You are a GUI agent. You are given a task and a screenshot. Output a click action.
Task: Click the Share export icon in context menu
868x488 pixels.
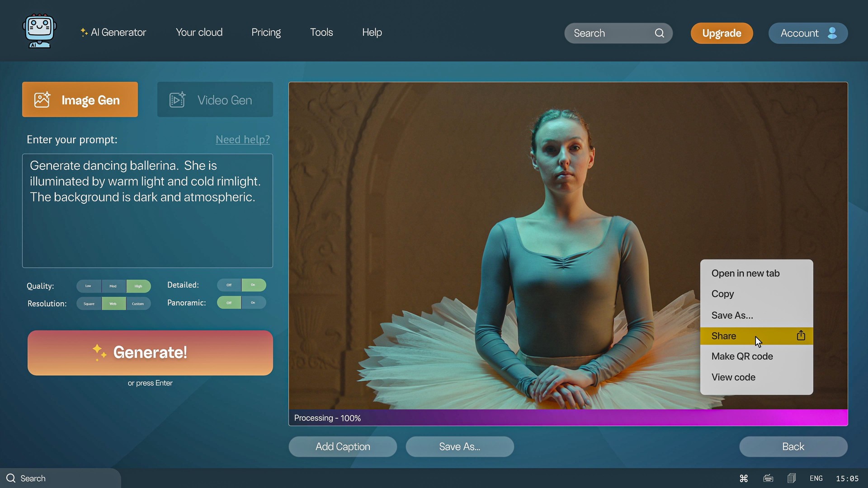pyautogui.click(x=800, y=335)
